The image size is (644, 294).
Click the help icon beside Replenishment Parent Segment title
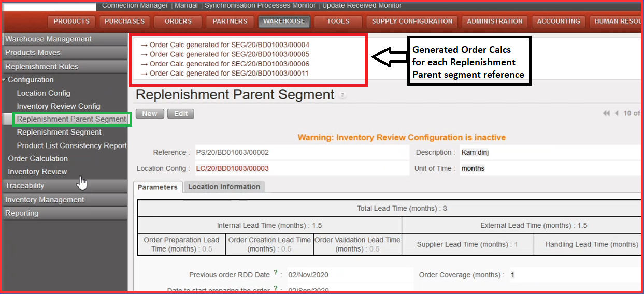[x=343, y=96]
